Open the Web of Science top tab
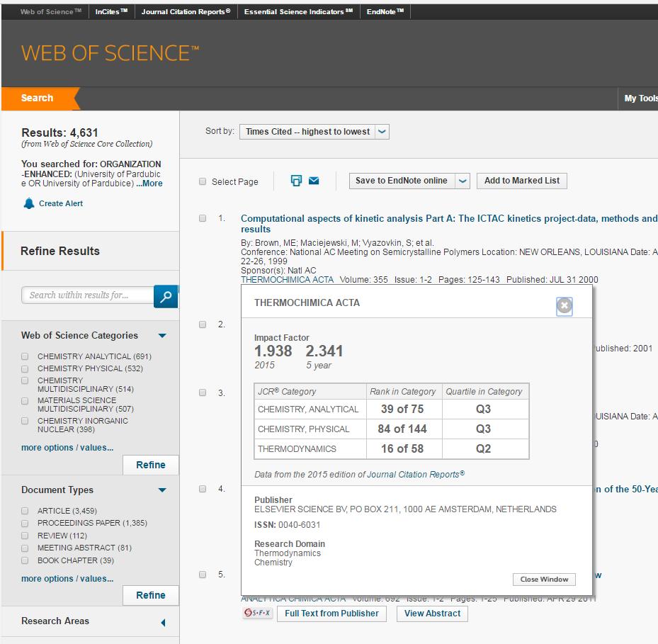This screenshot has height=644, width=658. pyautogui.click(x=51, y=12)
